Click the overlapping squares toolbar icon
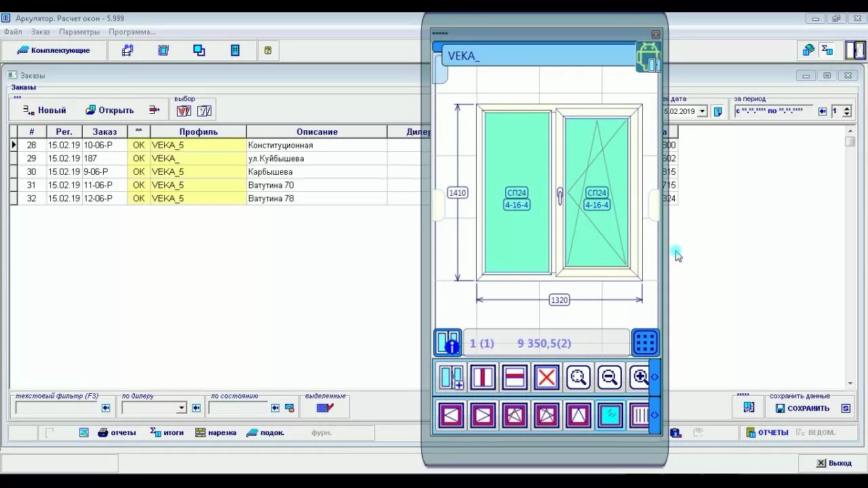The height and width of the screenshot is (488, 868). [x=199, y=50]
